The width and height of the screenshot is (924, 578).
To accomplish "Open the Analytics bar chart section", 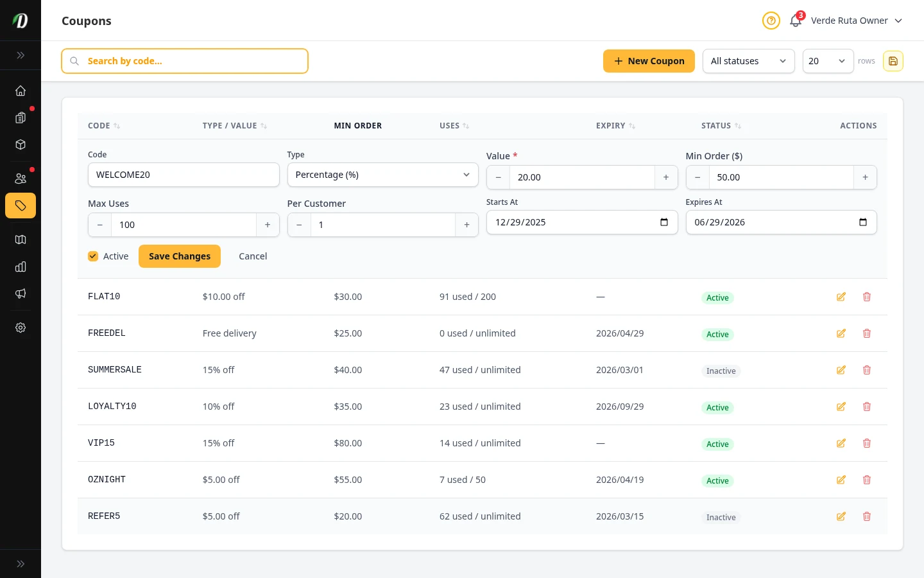I will click(21, 267).
